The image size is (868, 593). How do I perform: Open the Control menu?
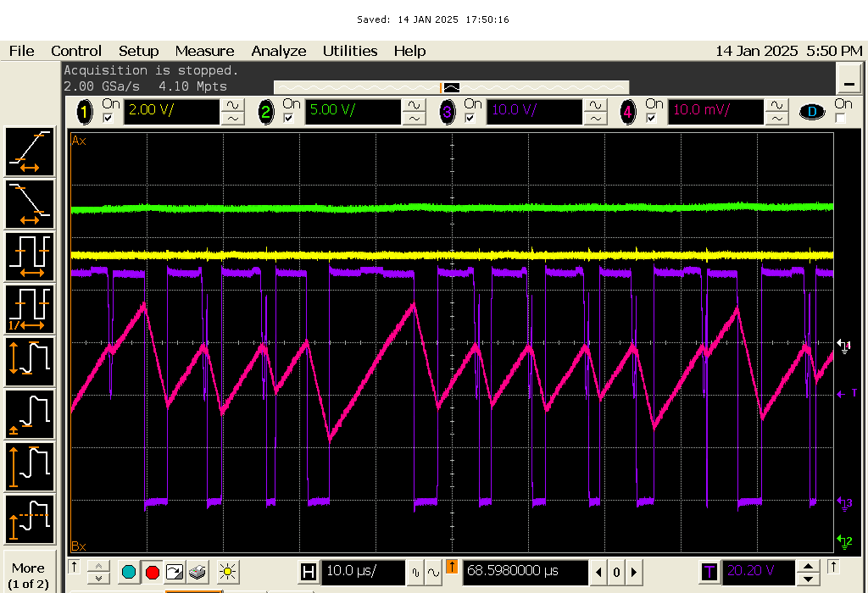pyautogui.click(x=76, y=51)
